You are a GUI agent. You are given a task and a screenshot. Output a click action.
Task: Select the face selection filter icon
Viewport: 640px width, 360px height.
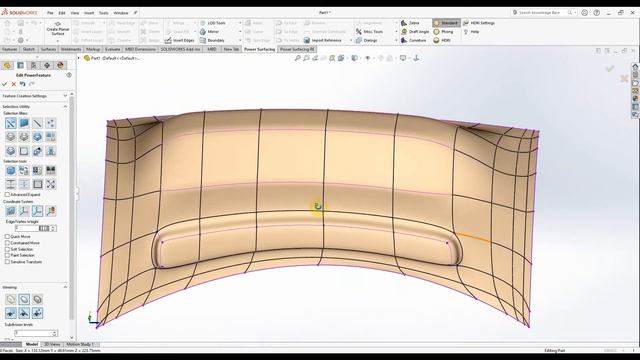(24, 123)
